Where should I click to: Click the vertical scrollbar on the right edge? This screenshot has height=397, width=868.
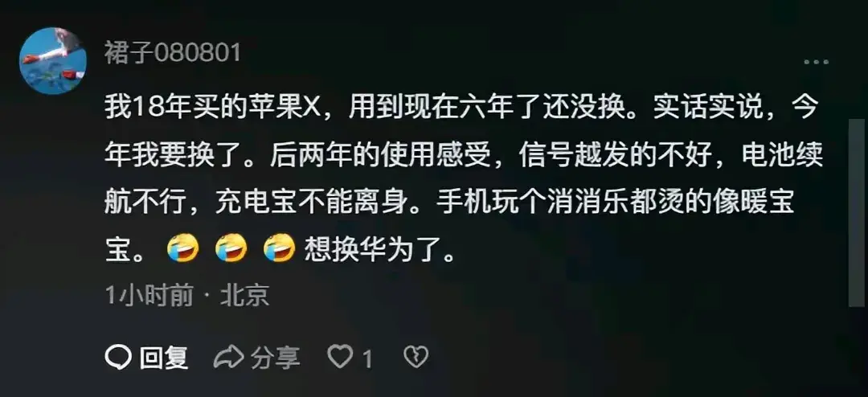pyautogui.click(x=857, y=213)
